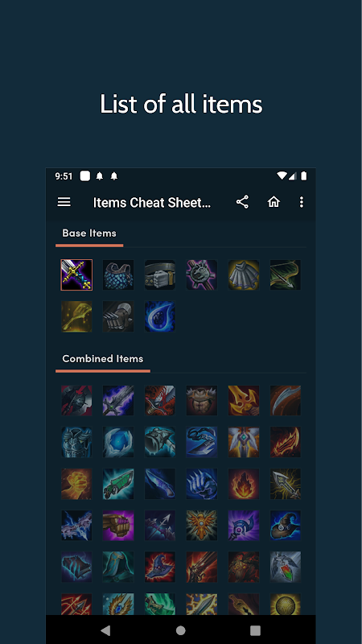Tap the Android recent apps square button
Image resolution: width=362 pixels, height=644 pixels.
255,630
